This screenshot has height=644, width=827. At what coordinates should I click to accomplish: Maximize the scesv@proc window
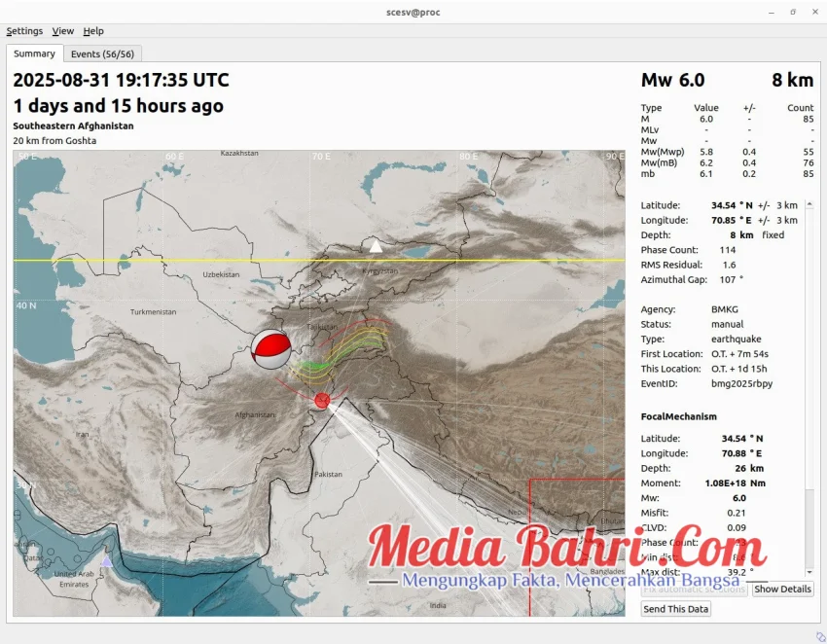point(793,12)
